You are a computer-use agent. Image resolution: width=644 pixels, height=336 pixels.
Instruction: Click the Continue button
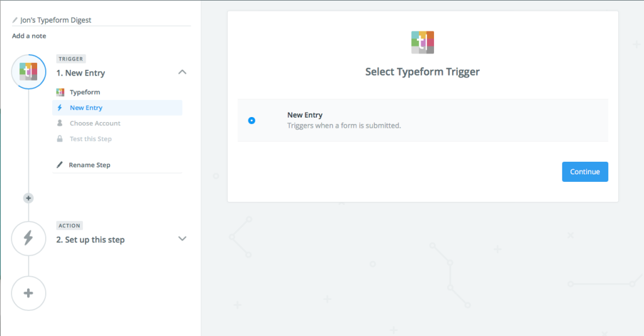point(585,172)
